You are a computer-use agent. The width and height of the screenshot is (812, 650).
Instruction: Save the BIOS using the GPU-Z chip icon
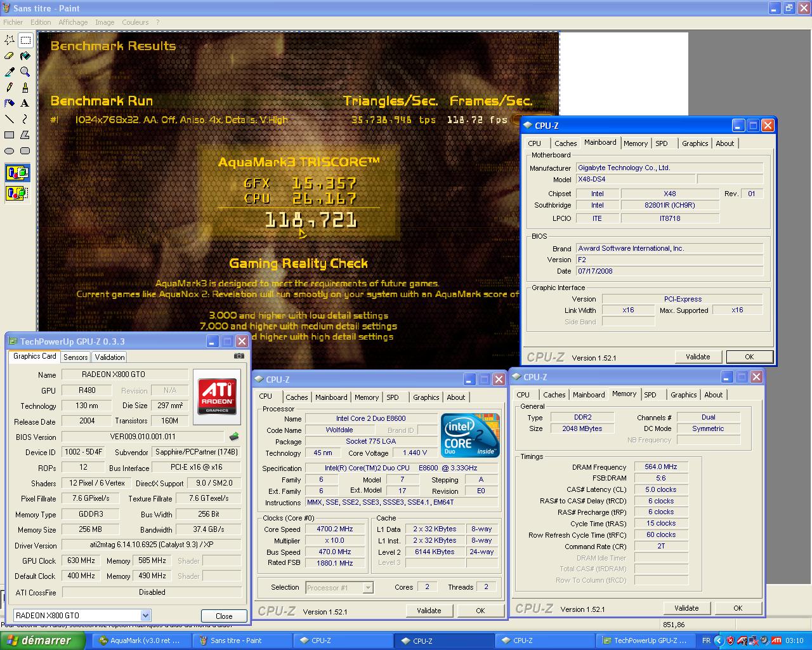[x=234, y=437]
